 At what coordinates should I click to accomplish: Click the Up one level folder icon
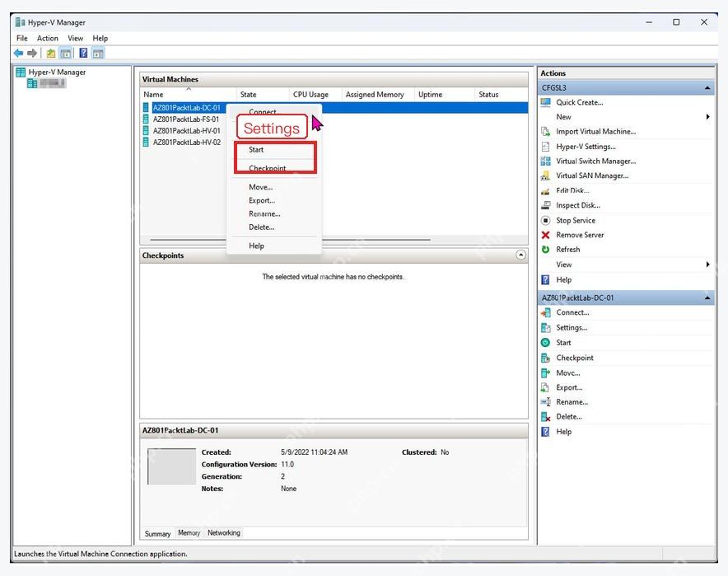(50, 54)
